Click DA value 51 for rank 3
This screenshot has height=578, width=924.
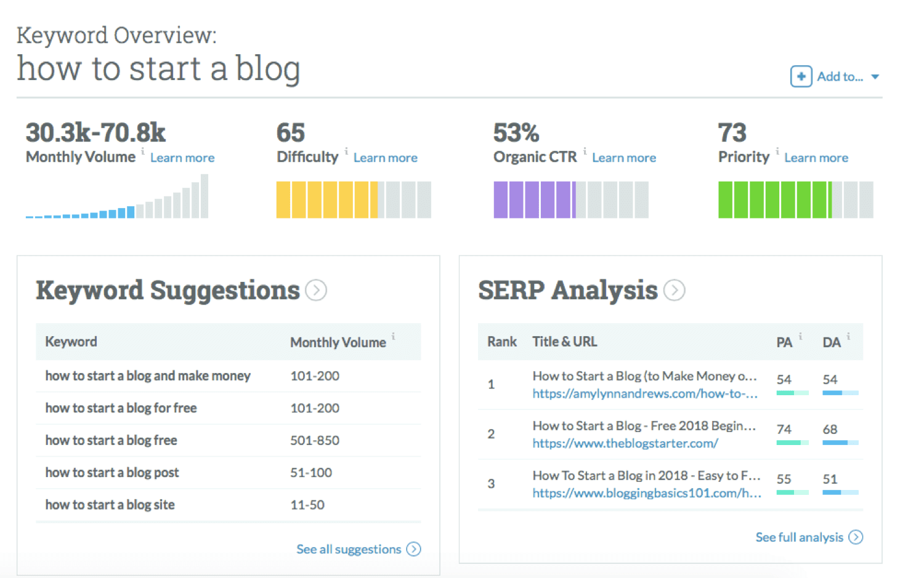[x=830, y=479]
